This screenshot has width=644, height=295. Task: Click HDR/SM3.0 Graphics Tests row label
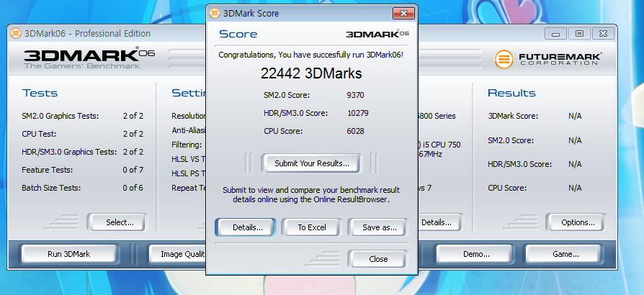click(69, 152)
